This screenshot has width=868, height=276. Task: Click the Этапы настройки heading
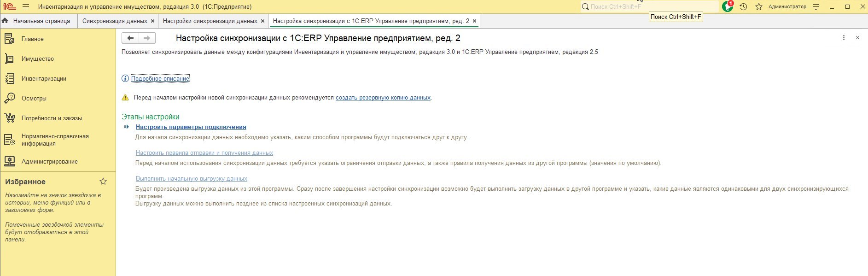point(151,117)
